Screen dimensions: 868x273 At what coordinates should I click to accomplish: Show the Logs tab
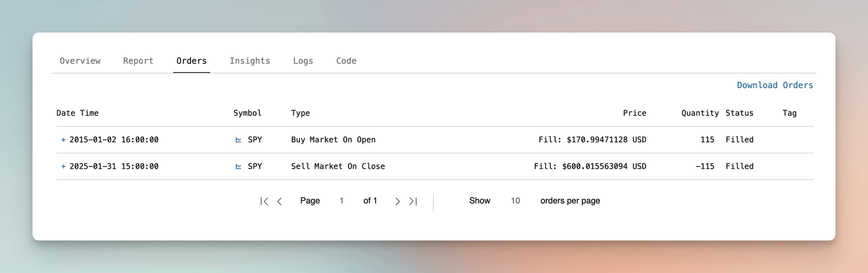click(303, 61)
